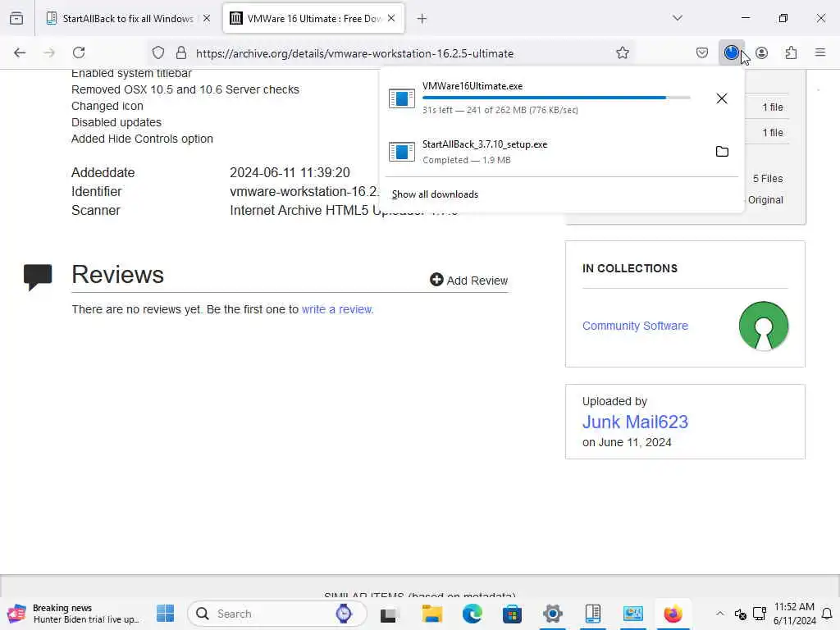Bookmark this page with the star icon

[x=623, y=52]
